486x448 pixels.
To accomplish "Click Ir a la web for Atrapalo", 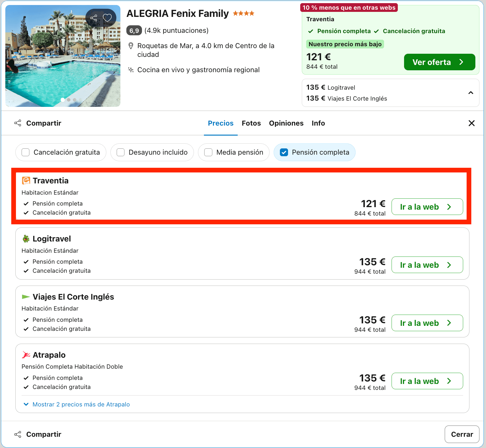I will 427,381.
